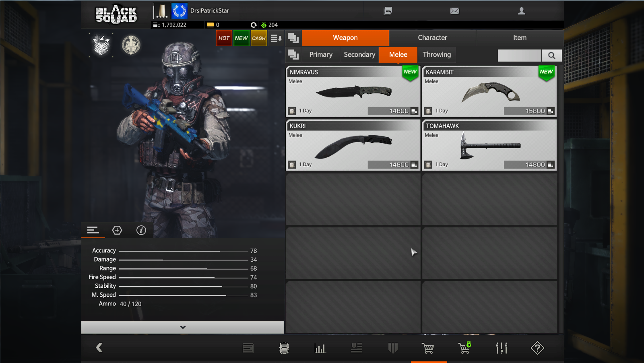Click the KARAMBIT item title
The image size is (644, 363).
tap(440, 72)
